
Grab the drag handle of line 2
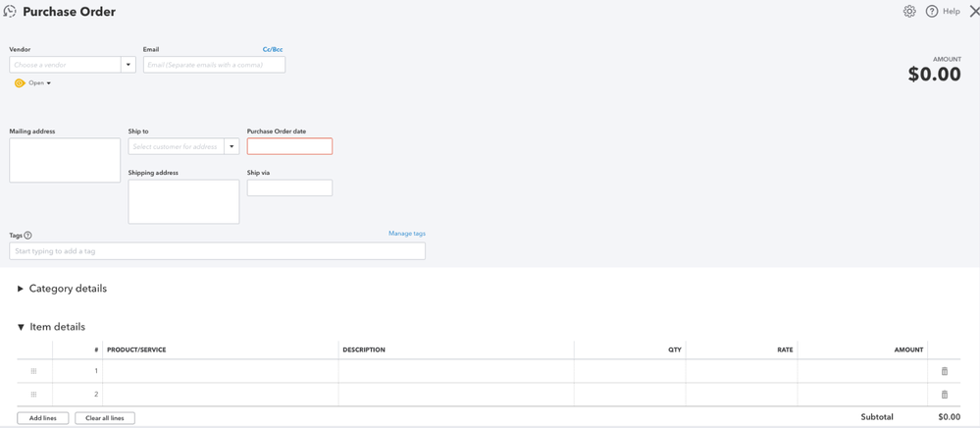pos(33,395)
